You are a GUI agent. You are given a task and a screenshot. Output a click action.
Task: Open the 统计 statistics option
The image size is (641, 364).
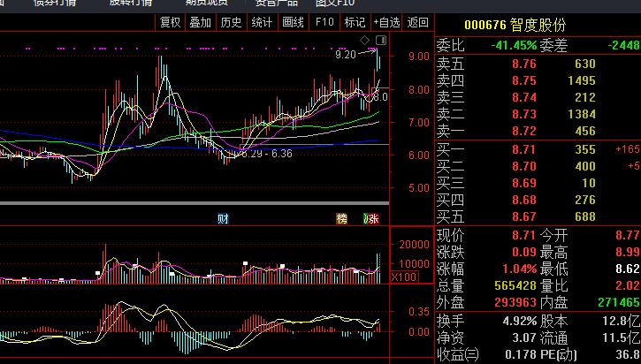[262, 22]
